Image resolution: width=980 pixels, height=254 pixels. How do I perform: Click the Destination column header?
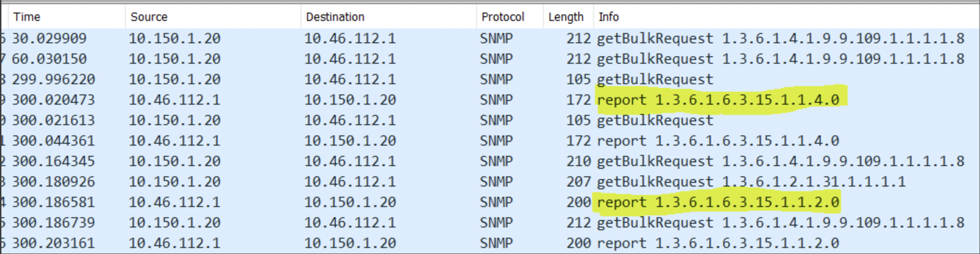pos(335,17)
